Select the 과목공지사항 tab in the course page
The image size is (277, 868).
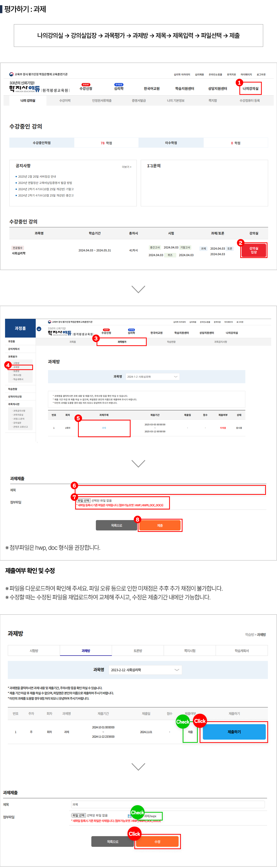[x=220, y=342]
